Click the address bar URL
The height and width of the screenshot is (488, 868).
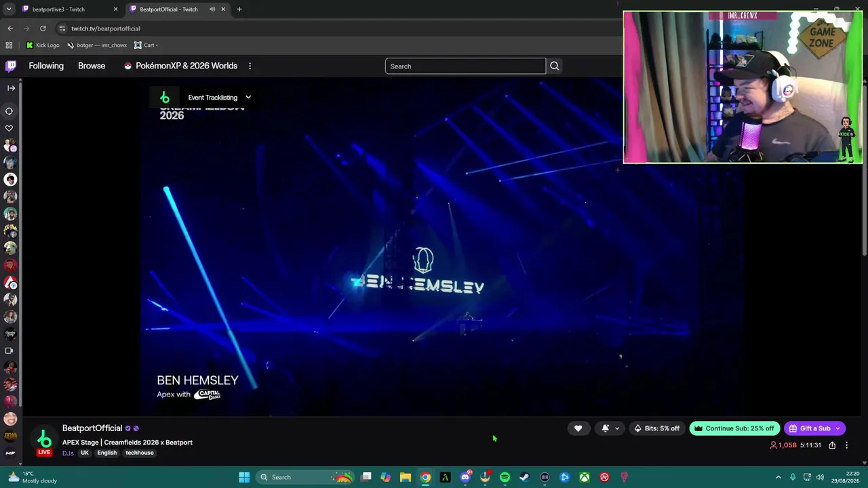pyautogui.click(x=105, y=28)
